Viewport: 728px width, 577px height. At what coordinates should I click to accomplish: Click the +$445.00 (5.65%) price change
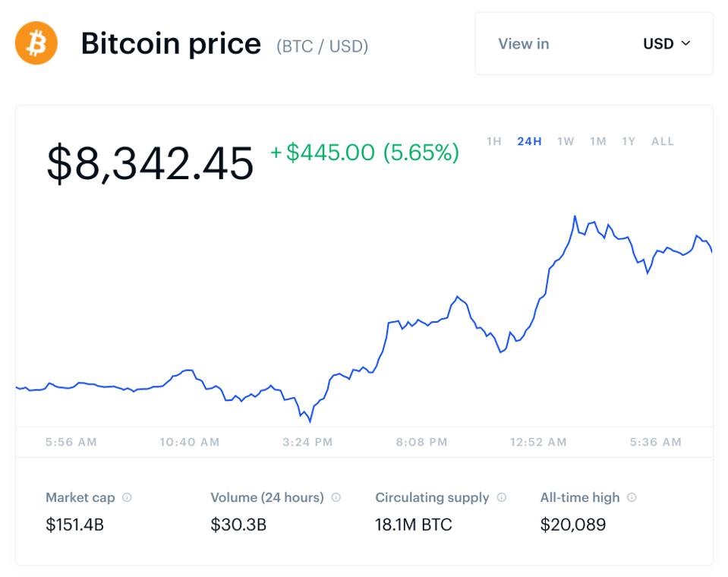point(364,153)
